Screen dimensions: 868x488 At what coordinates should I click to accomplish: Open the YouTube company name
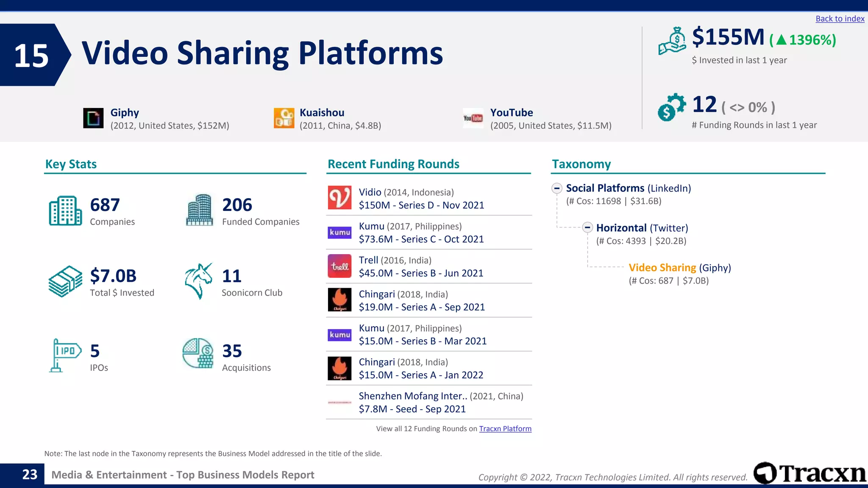coord(512,113)
